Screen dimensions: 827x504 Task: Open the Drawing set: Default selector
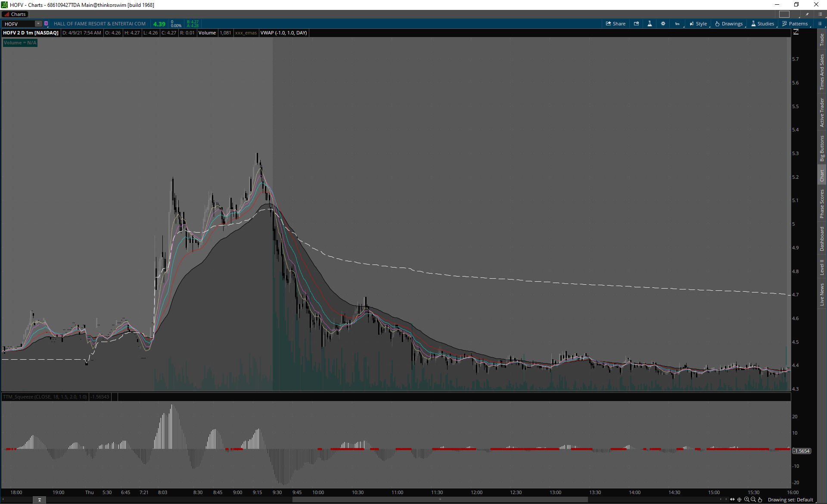click(790, 500)
